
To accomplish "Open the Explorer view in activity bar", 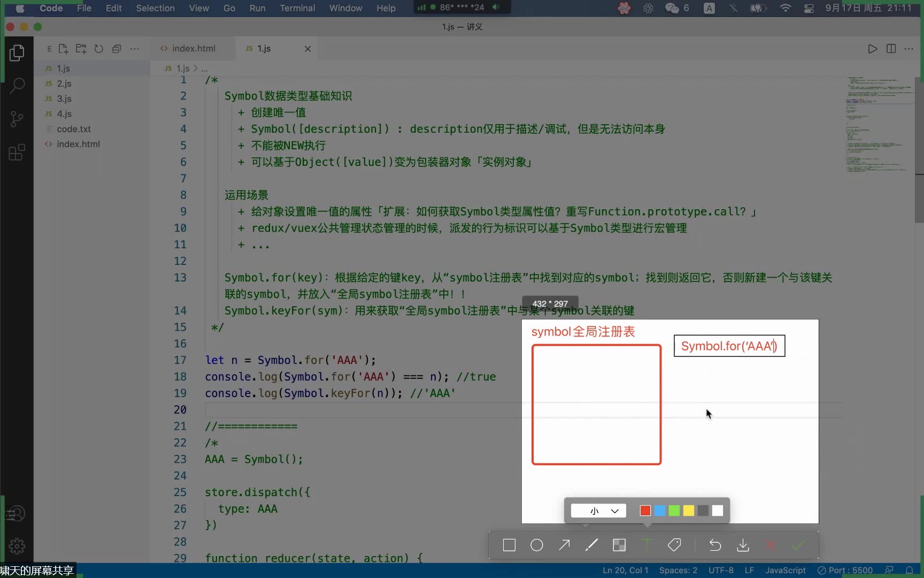I will pos(17,52).
